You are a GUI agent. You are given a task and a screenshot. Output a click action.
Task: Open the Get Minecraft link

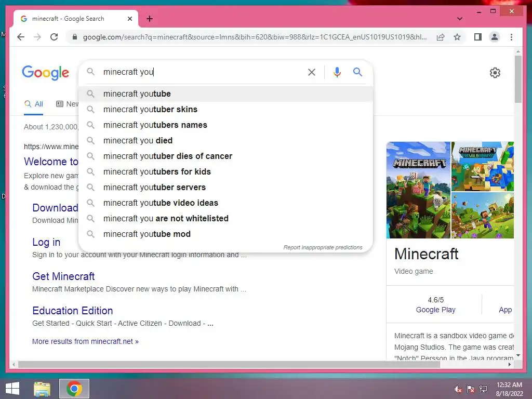point(63,276)
